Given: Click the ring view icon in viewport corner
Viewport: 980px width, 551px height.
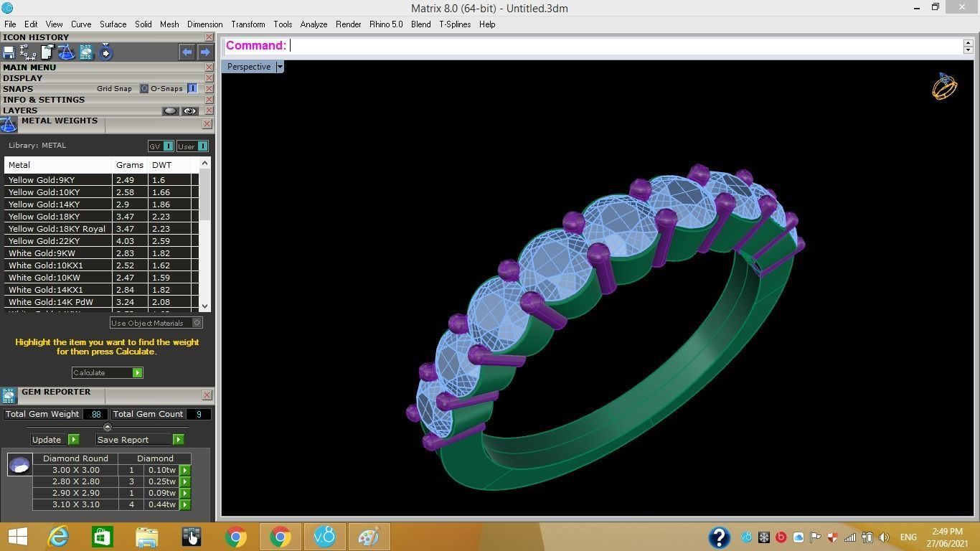Looking at the screenshot, I should [944, 86].
